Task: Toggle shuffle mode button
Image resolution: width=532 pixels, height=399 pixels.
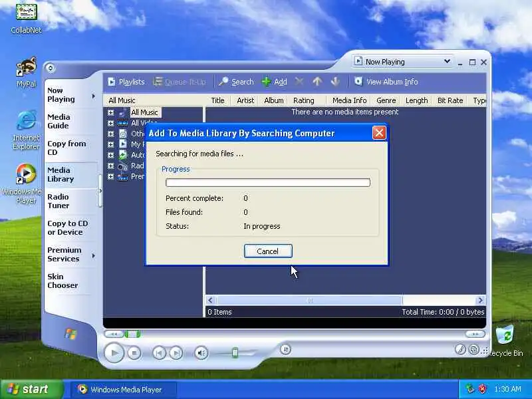Action: coord(285,350)
